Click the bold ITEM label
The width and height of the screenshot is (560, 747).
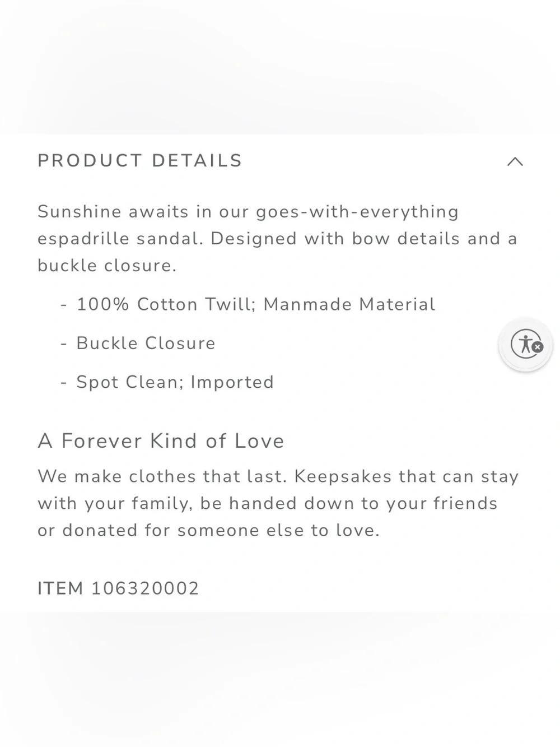[x=60, y=588]
